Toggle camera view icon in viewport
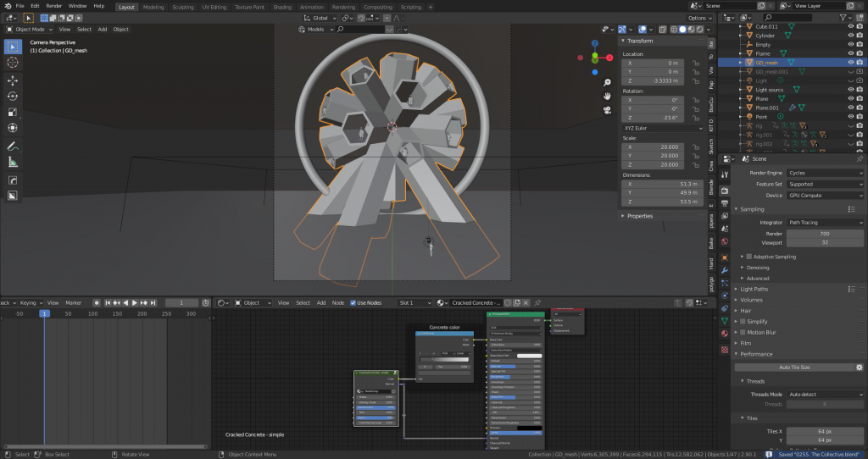 [x=607, y=109]
